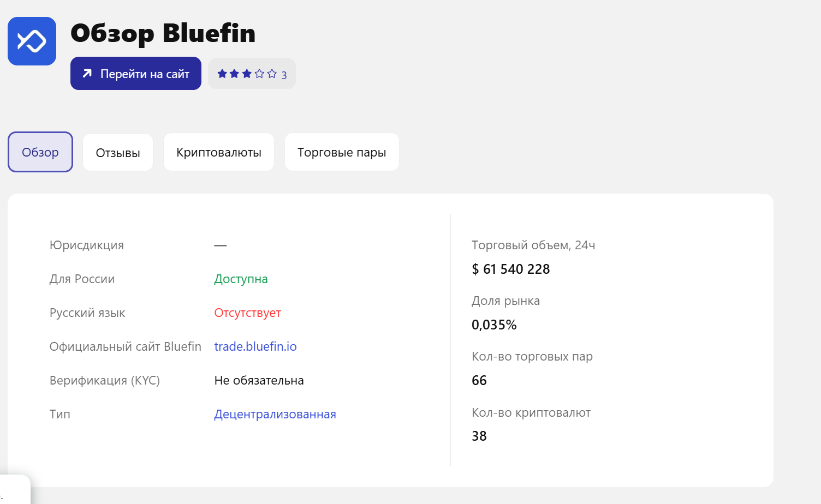Switch to the Отзывы tab

[x=117, y=152]
